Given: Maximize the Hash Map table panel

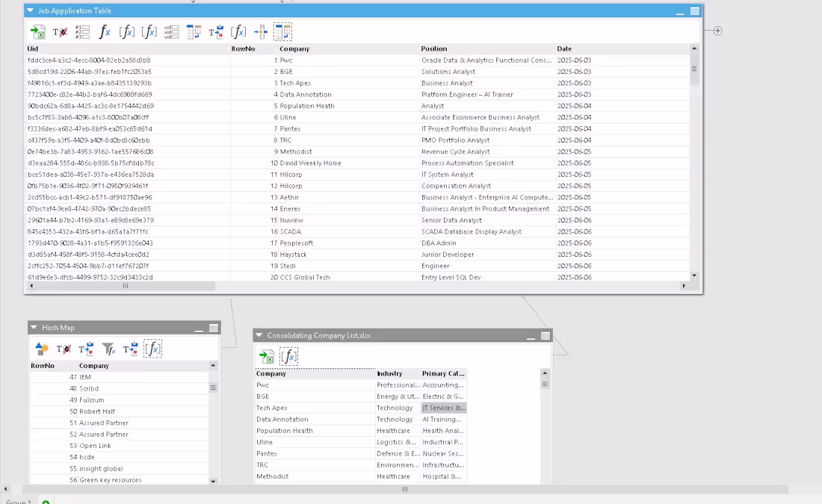Looking at the screenshot, I should tap(214, 328).
